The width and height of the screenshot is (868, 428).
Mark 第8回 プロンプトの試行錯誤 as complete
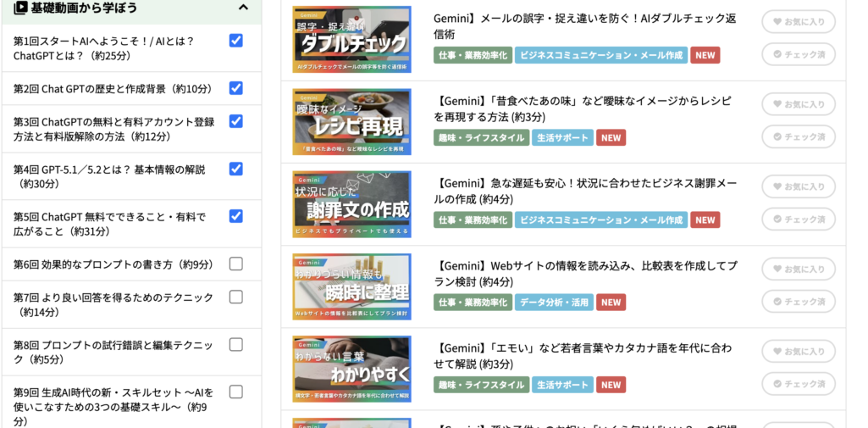(235, 344)
